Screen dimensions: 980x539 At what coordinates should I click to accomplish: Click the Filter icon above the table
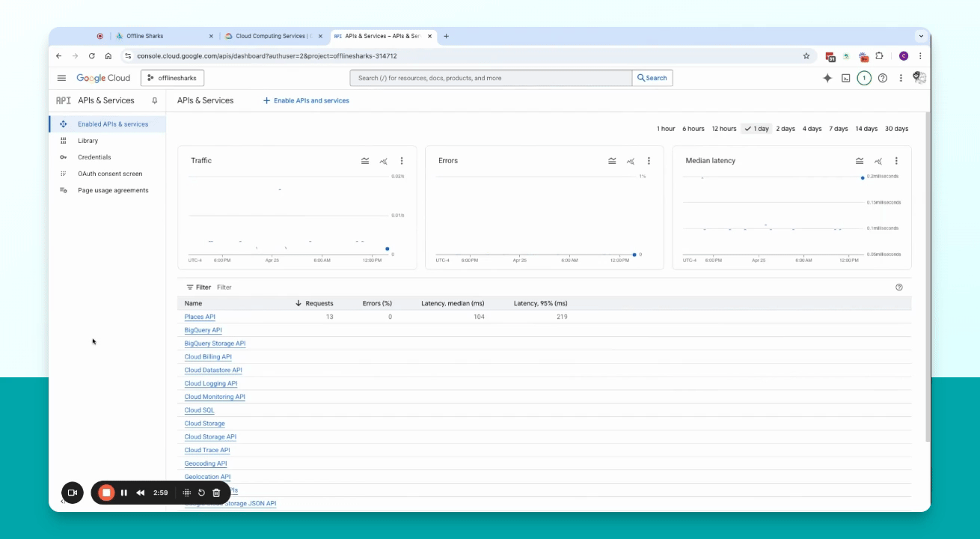click(190, 287)
